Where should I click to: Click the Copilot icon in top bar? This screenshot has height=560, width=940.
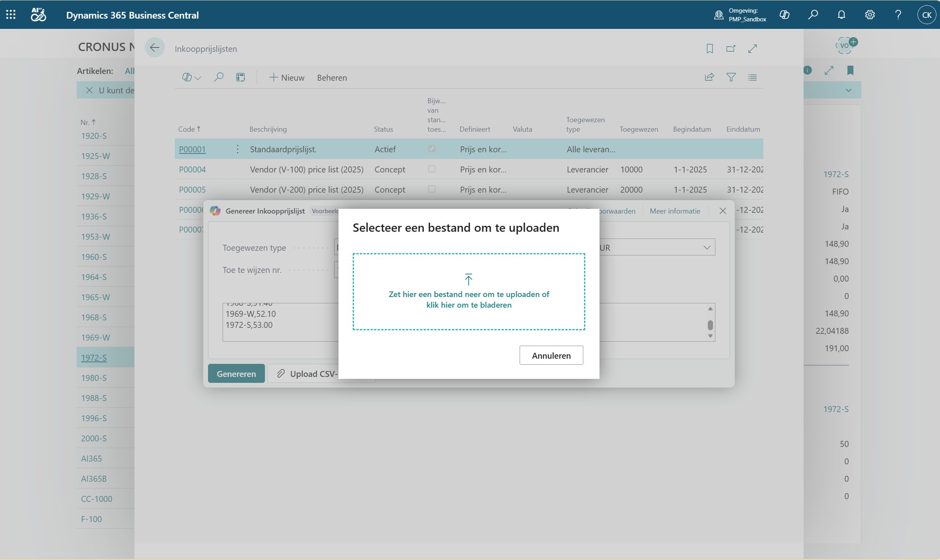click(784, 15)
